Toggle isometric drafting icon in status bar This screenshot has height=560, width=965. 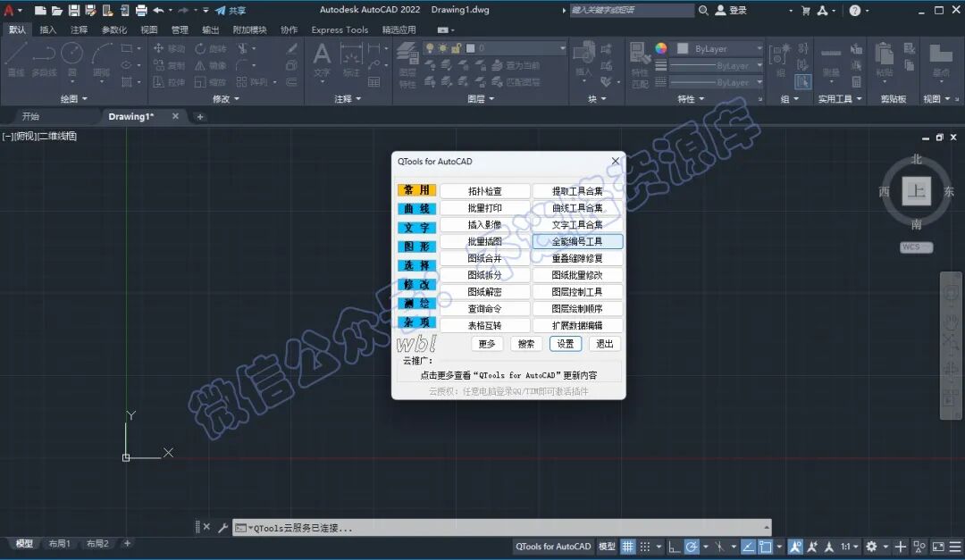coord(719,547)
